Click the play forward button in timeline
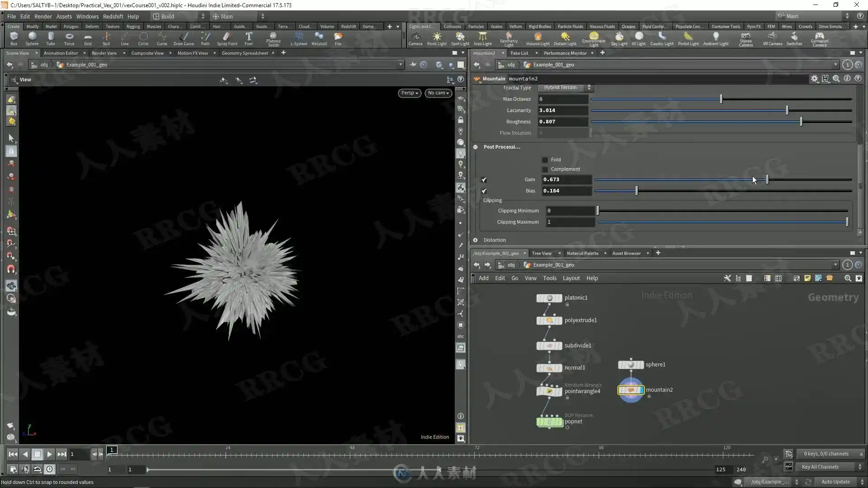This screenshot has height=488, width=868. pyautogui.click(x=49, y=454)
